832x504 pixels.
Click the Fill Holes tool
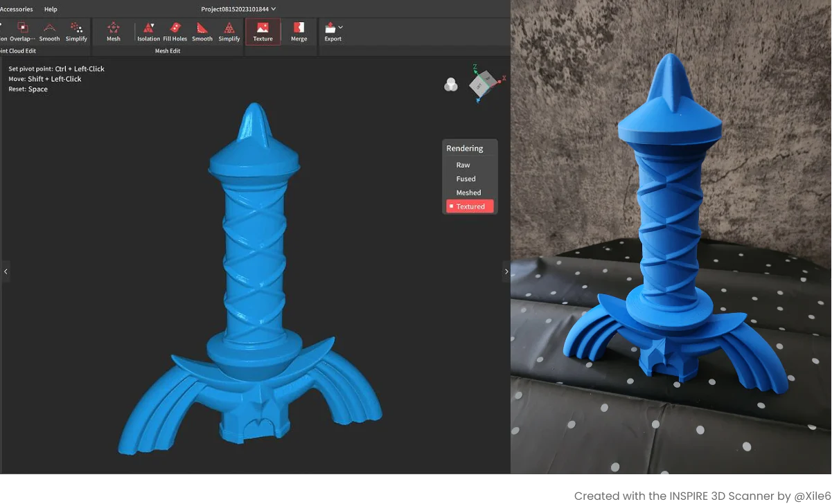point(175,31)
